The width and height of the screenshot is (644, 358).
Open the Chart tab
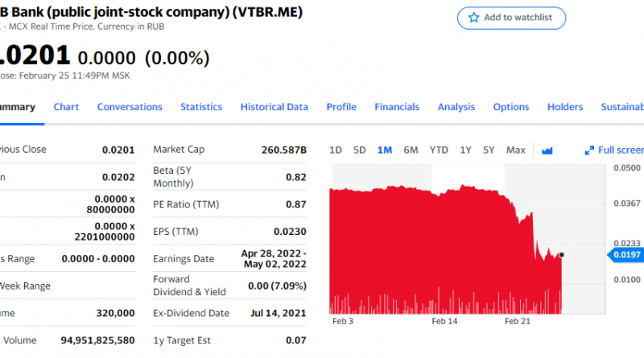tap(66, 107)
